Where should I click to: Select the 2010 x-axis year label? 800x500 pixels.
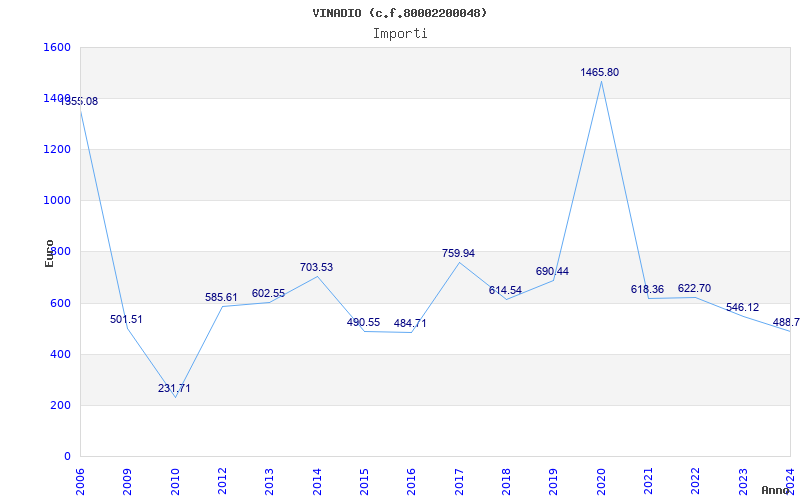(175, 481)
